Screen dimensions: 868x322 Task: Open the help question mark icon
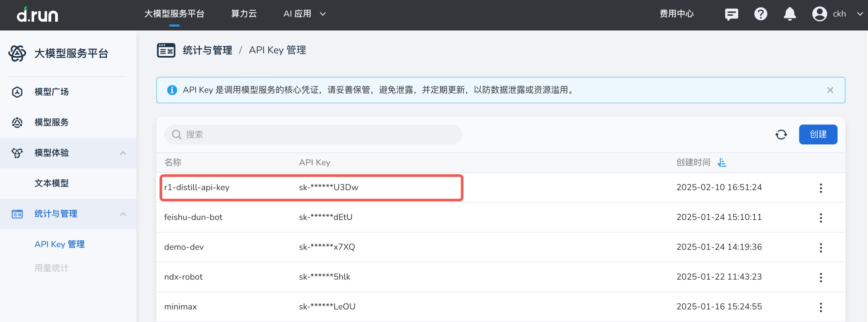[x=760, y=14]
